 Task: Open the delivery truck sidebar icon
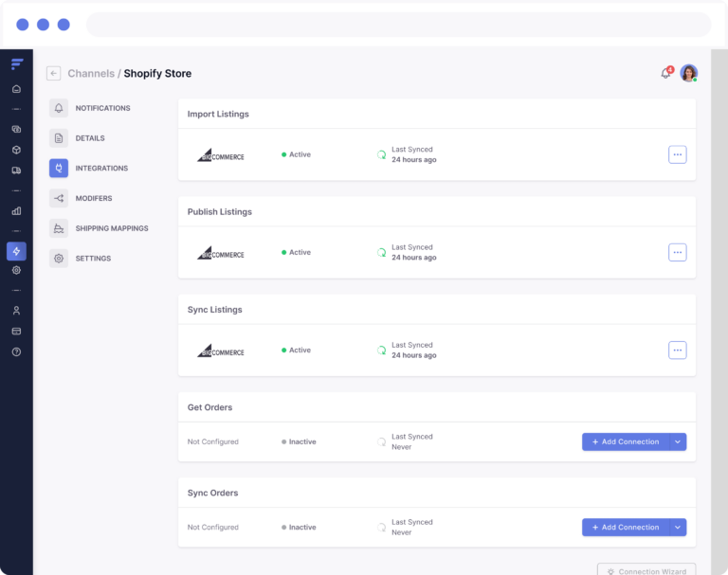pyautogui.click(x=16, y=171)
